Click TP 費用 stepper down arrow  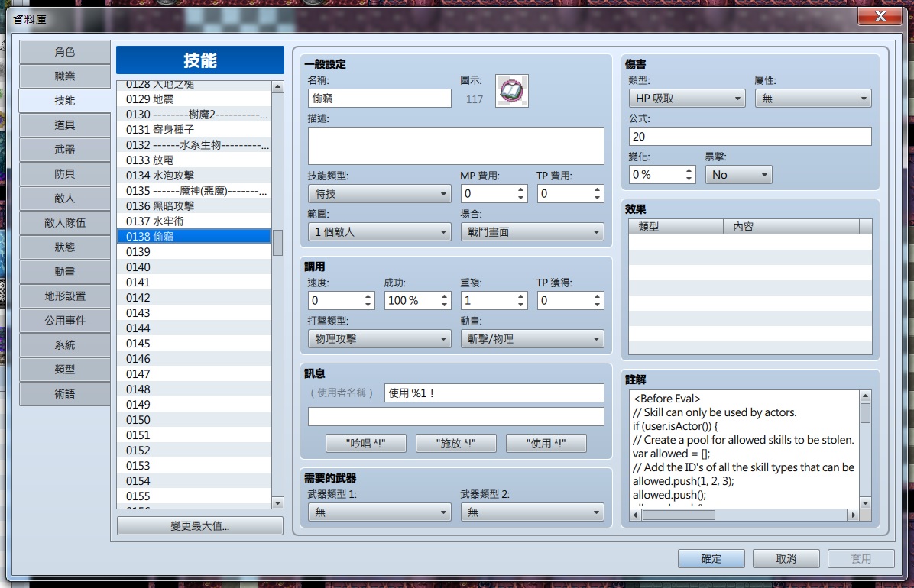click(597, 198)
